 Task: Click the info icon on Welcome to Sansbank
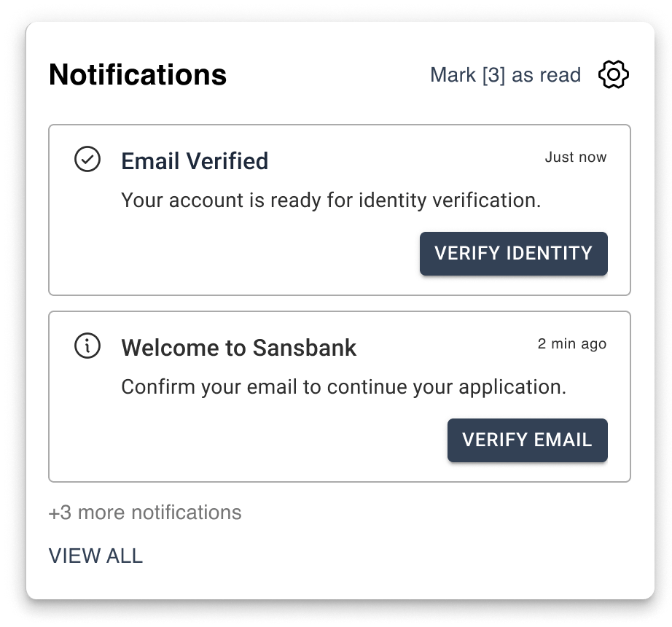(x=88, y=346)
